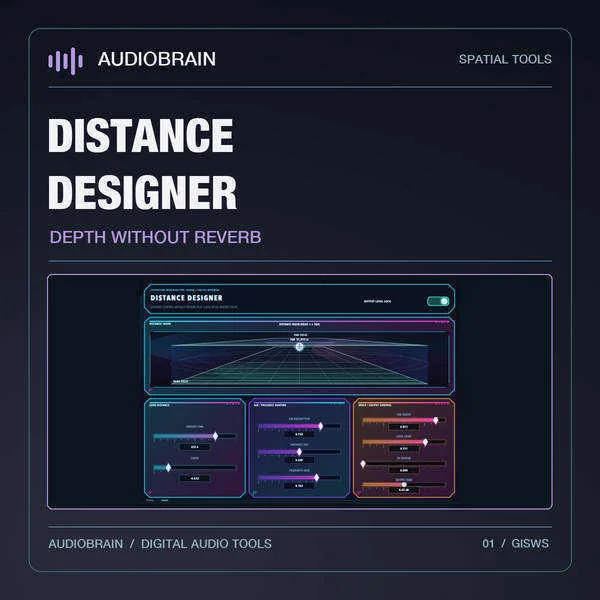The image size is (600, 600).
Task: Click the dB value box at the orange panel's bottom
Action: [404, 490]
